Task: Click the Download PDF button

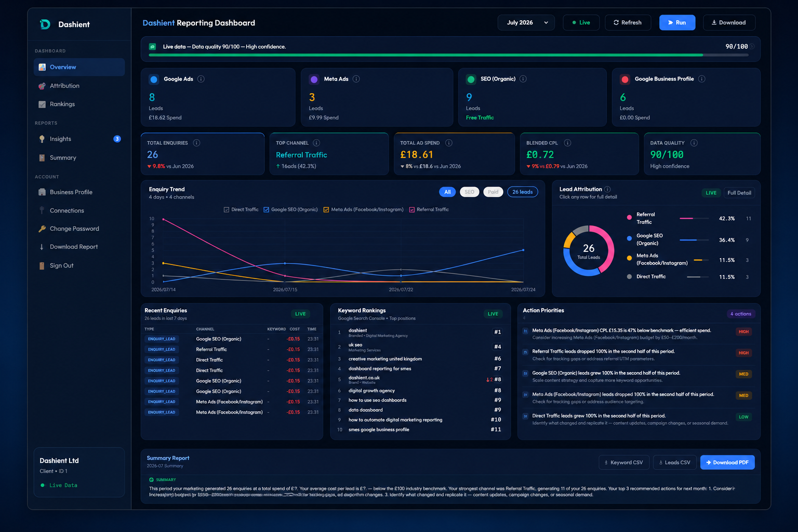Action: pos(727,462)
